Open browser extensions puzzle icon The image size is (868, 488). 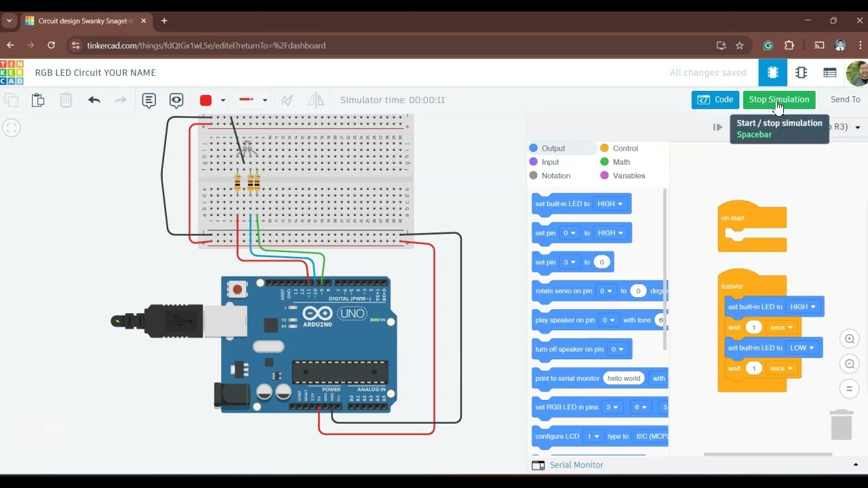point(789,45)
